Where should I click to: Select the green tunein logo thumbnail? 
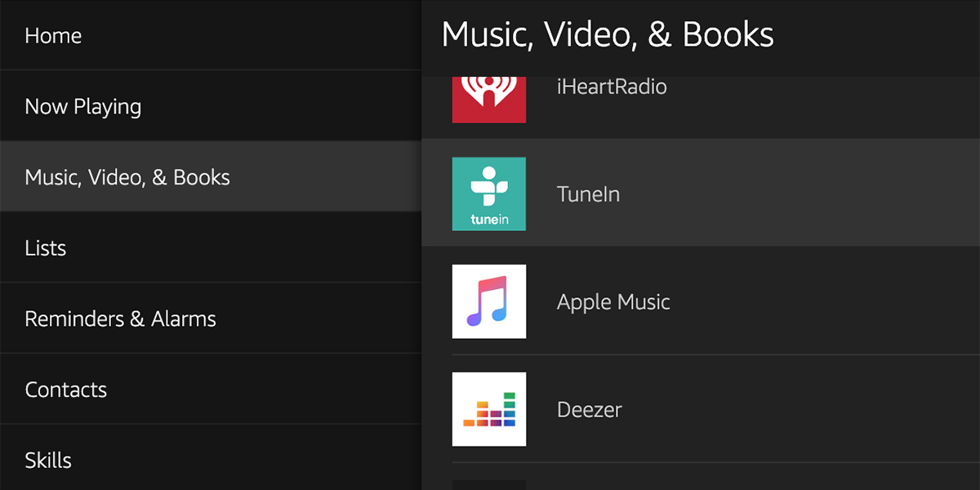pos(488,194)
